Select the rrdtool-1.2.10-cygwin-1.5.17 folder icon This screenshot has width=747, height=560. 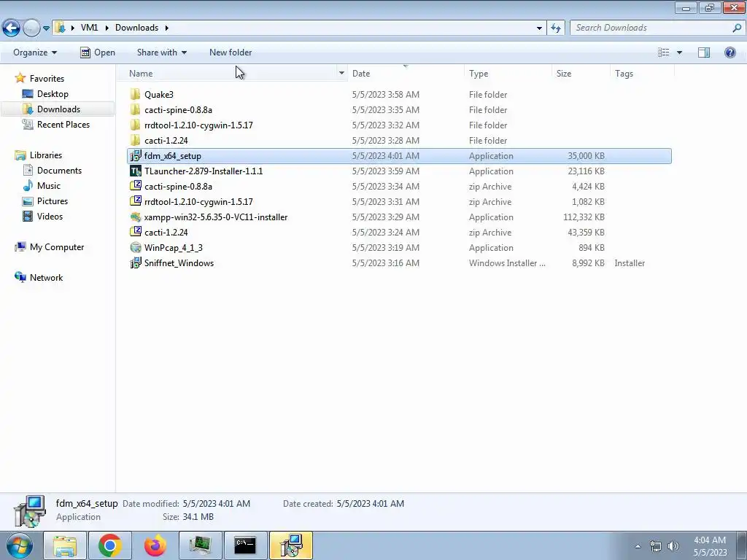136,125
